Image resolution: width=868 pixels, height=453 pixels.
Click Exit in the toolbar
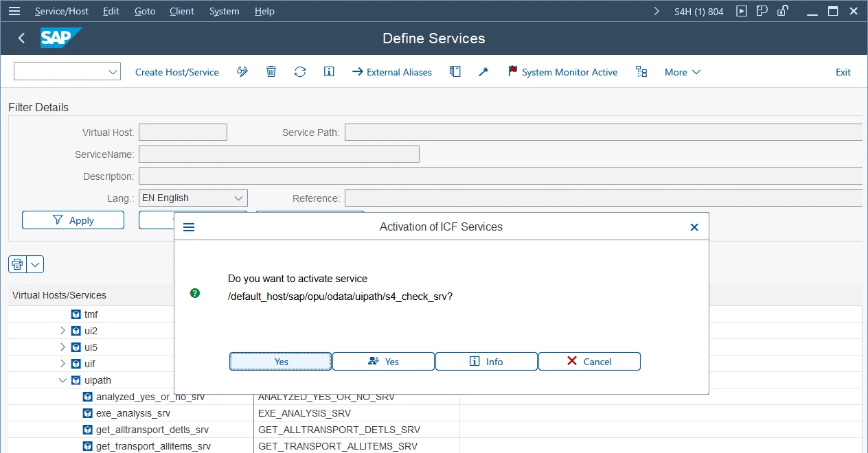[x=843, y=72]
